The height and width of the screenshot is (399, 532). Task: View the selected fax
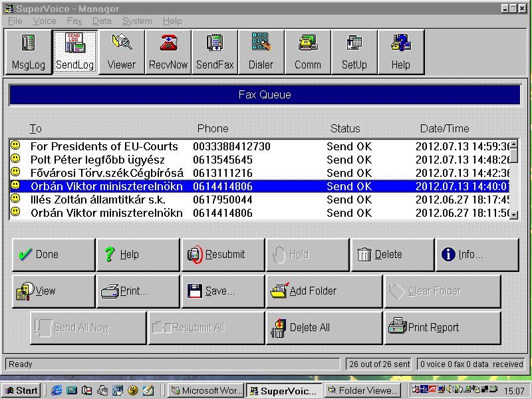[x=54, y=291]
